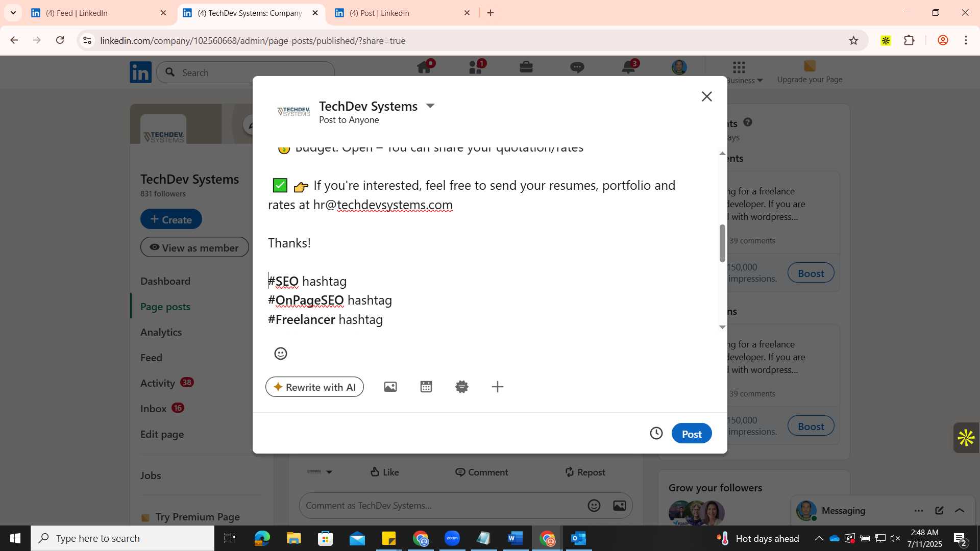The width and height of the screenshot is (980, 551).
Task: Open Zoom from taskbar
Action: 452,538
